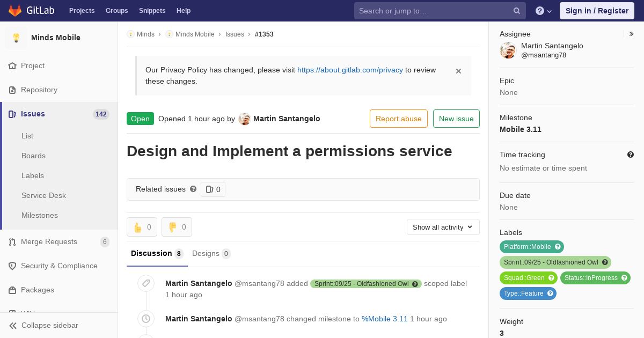
Task: Collapse the right sidebar with the double chevron
Action: point(632,34)
